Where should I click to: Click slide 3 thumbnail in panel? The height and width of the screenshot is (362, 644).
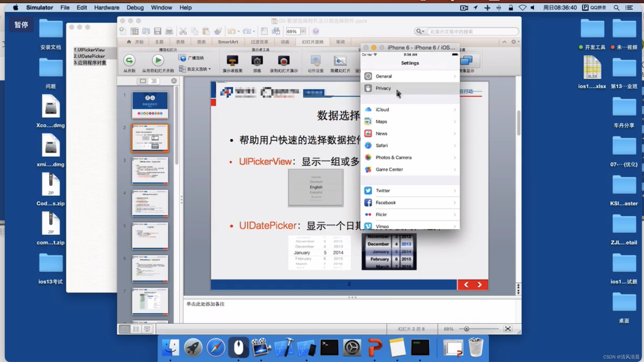click(x=150, y=171)
